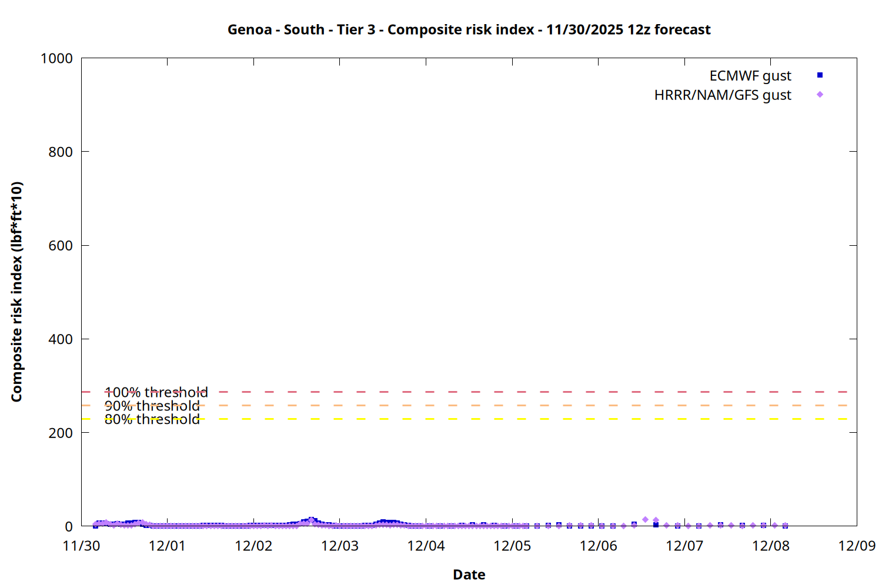Click the chart title text
Viewport: 882px width, 588px height.
pos(469,29)
